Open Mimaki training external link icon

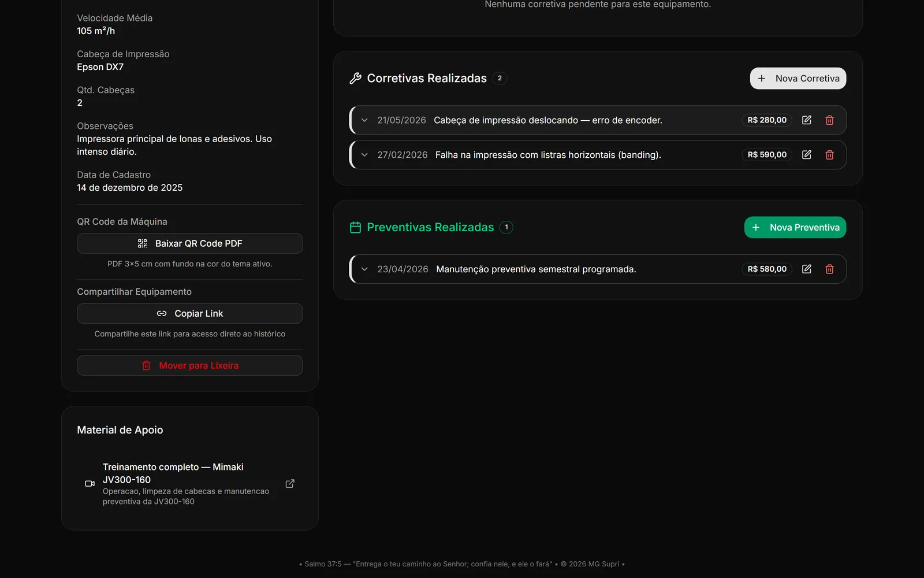[x=290, y=484]
